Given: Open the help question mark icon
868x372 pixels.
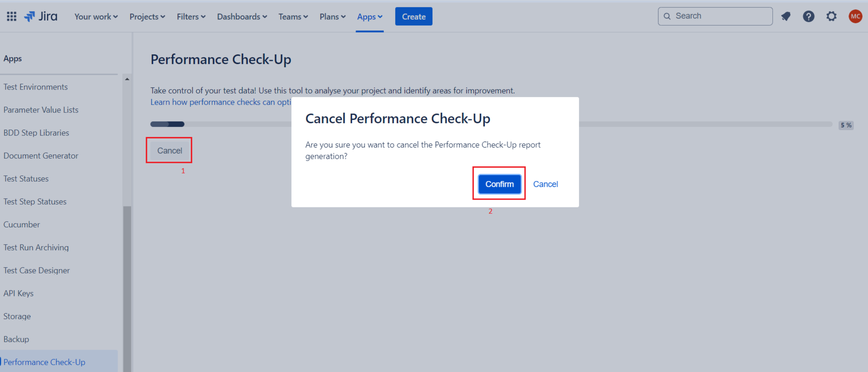Looking at the screenshot, I should tap(808, 16).
